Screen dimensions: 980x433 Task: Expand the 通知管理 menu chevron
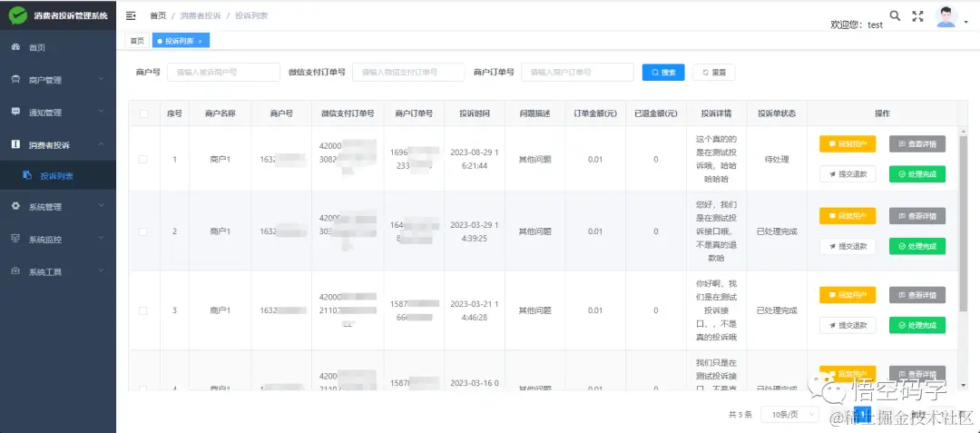(102, 112)
